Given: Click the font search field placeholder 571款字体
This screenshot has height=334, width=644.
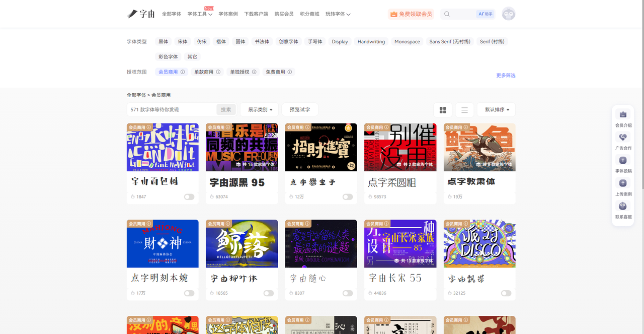Looking at the screenshot, I should pos(171,110).
